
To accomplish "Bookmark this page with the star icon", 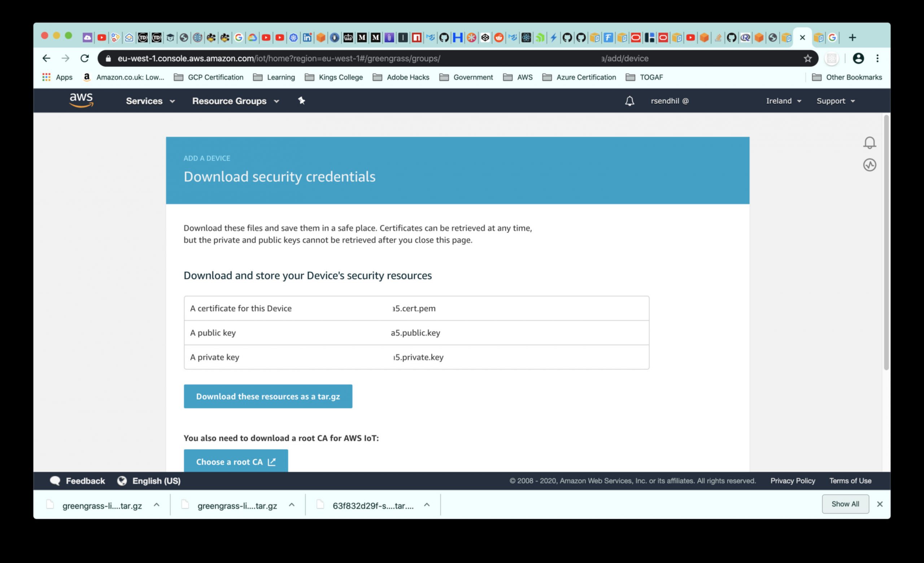I will [807, 58].
